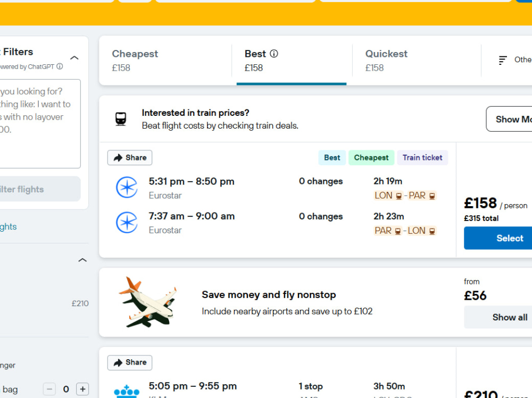Switch to the Best tab
Image resolution: width=532 pixels, height=398 pixels.
[292, 61]
